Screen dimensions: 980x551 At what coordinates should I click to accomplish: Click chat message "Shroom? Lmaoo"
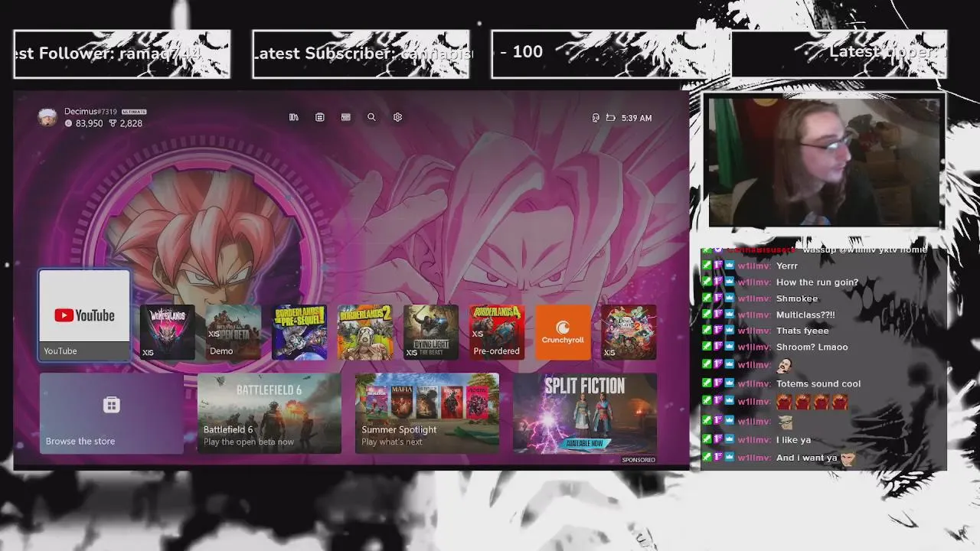click(x=812, y=347)
